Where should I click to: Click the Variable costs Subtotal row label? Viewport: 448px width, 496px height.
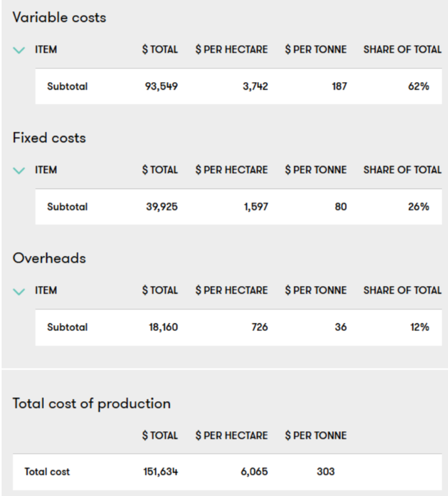[68, 86]
